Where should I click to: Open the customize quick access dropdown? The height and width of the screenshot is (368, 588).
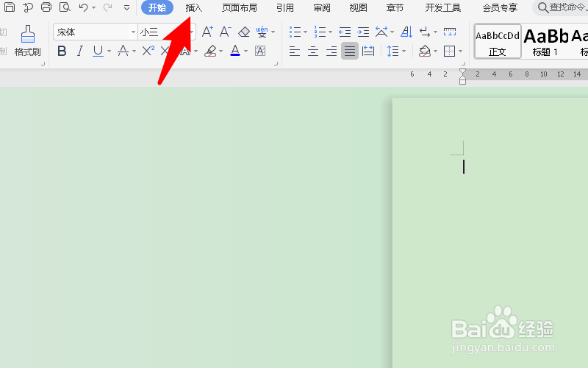(126, 7)
